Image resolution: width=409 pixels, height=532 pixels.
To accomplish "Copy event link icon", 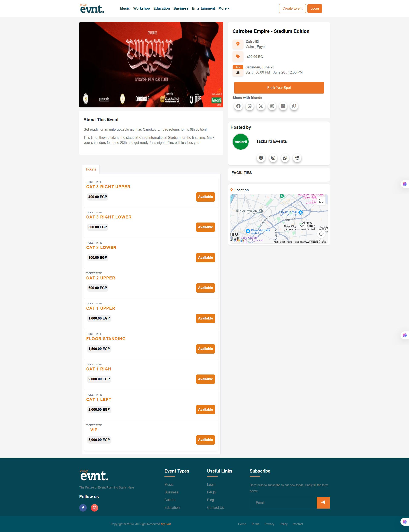I will (294, 106).
